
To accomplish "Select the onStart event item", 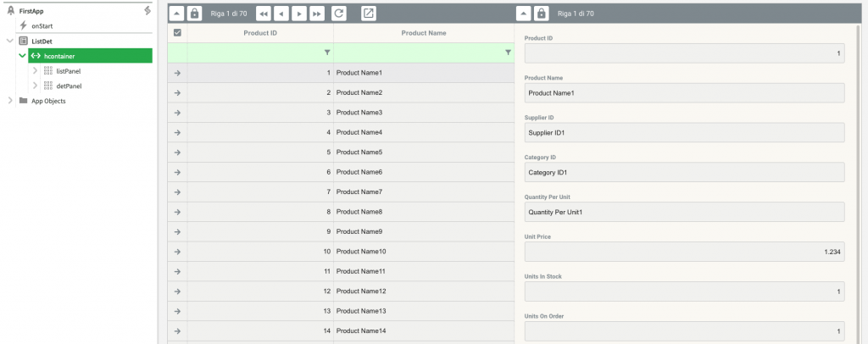I will tap(42, 26).
